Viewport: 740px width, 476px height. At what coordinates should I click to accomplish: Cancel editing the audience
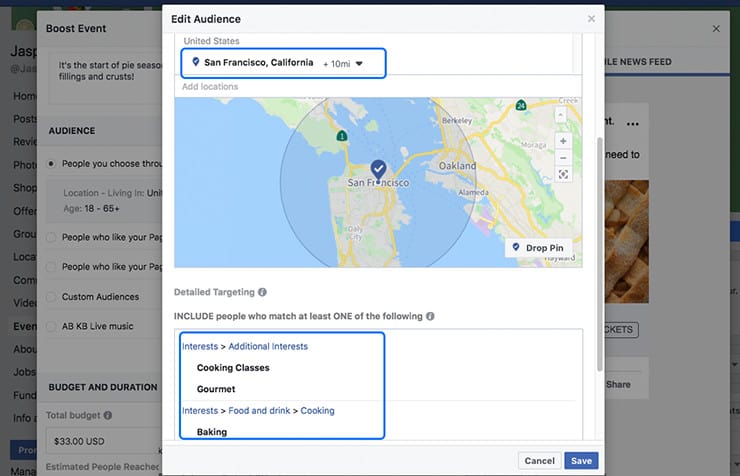(x=538, y=461)
